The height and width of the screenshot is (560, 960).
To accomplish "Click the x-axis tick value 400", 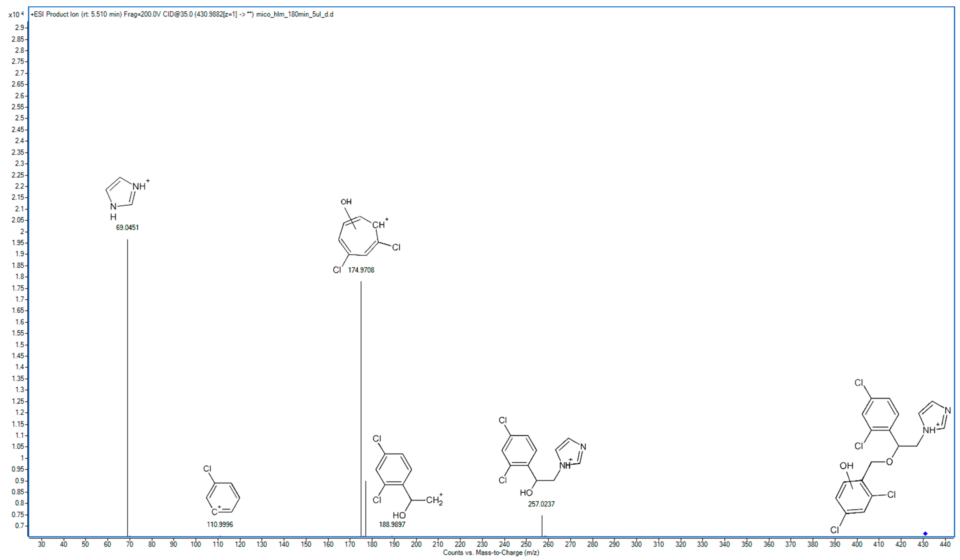I will click(857, 544).
